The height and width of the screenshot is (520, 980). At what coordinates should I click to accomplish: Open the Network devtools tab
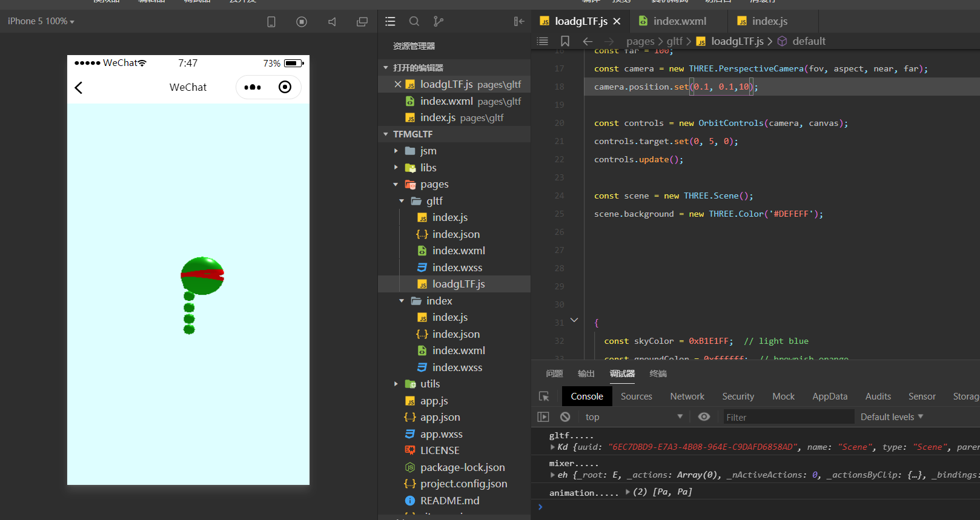[x=687, y=397]
